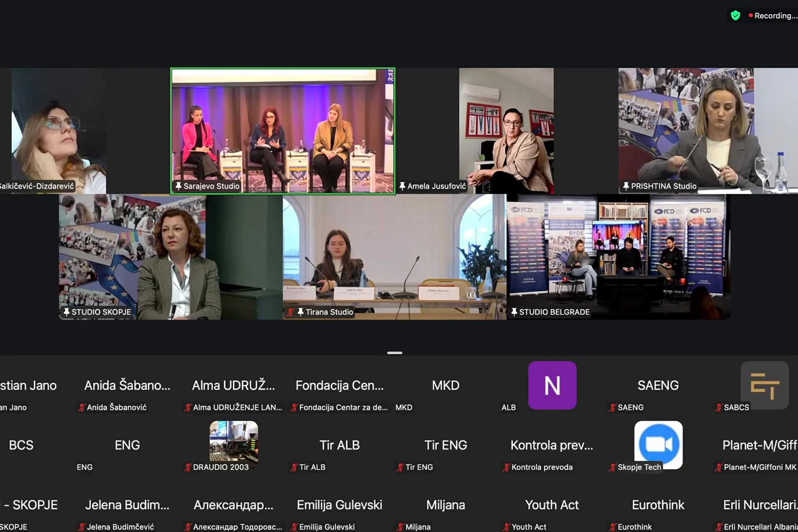This screenshot has height=532, width=798.
Task: Click the pin icon on Sarajevo Studio
Action: (178, 186)
